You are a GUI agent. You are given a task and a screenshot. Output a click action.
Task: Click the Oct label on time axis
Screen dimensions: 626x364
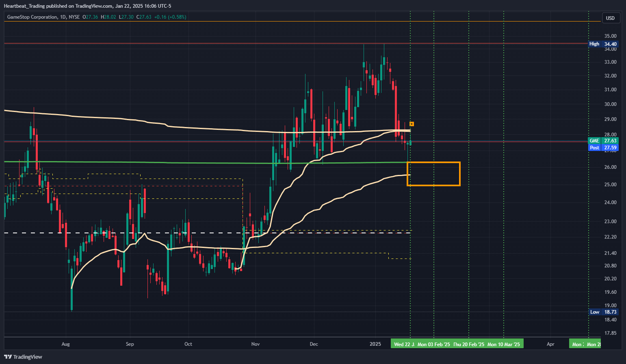188,344
